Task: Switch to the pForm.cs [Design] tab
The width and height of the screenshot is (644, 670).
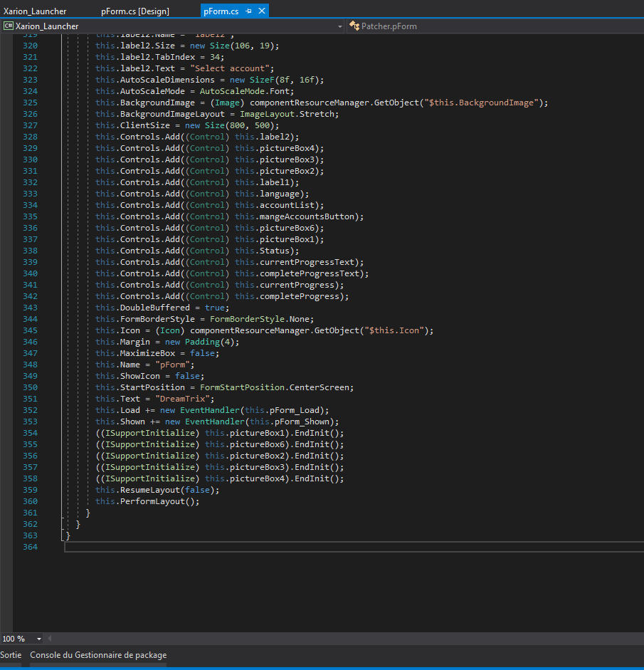Action: click(135, 11)
